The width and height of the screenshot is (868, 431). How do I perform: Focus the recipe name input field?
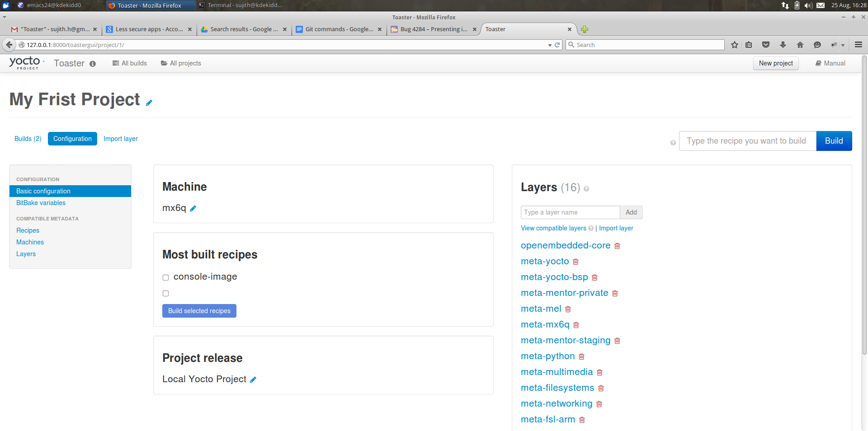[x=748, y=141]
